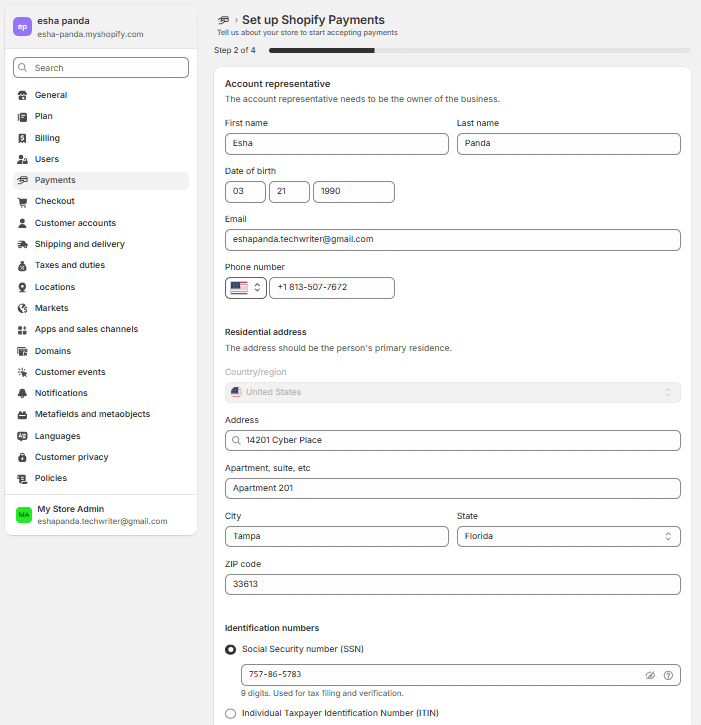The width and height of the screenshot is (701, 725).
Task: Click the ZIP code field
Action: 453,584
